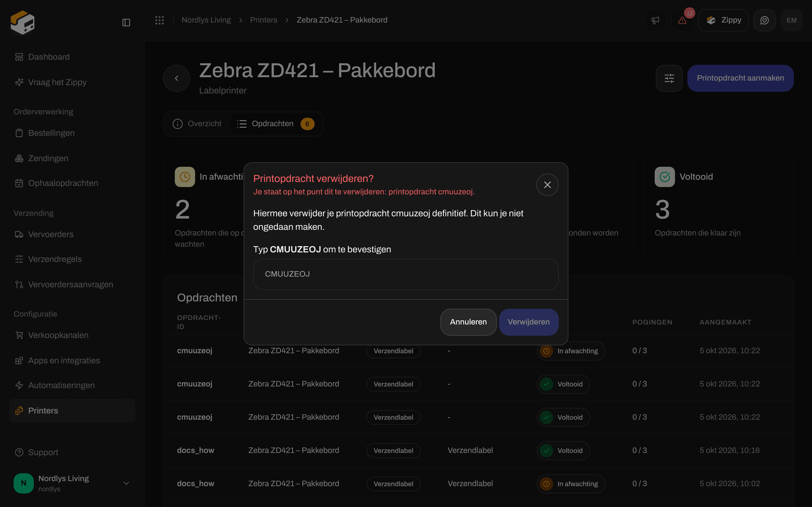Open the EM user avatar menu
The height and width of the screenshot is (507, 812).
point(791,20)
